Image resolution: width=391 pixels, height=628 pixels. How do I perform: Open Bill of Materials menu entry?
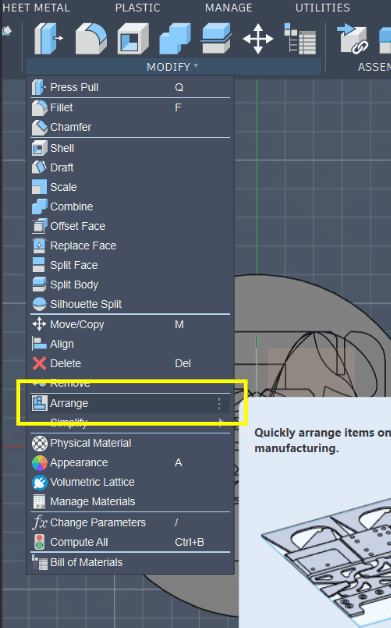pyautogui.click(x=130, y=563)
